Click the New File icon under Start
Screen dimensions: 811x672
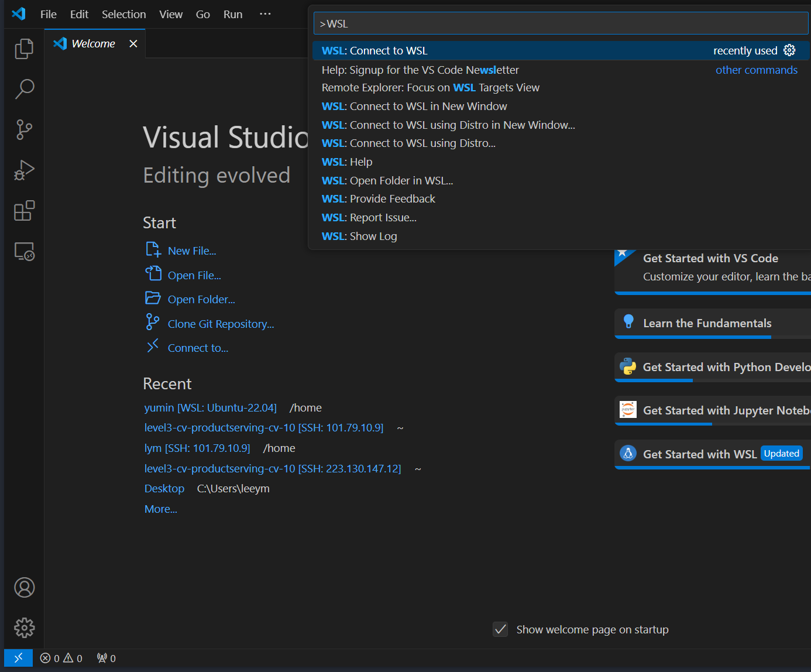click(x=153, y=249)
